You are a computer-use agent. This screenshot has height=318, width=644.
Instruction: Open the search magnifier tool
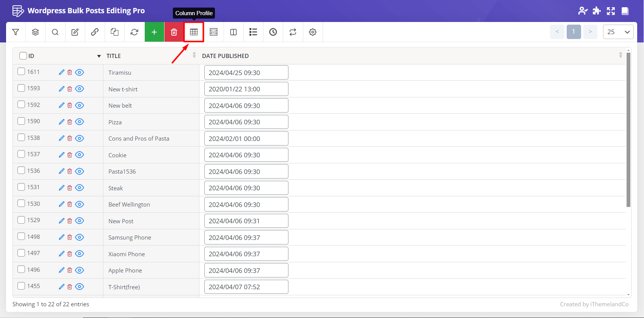[55, 32]
